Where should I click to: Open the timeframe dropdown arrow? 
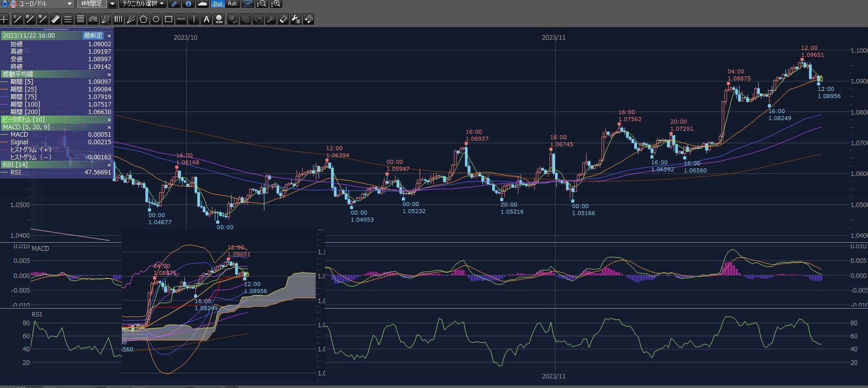[x=112, y=4]
